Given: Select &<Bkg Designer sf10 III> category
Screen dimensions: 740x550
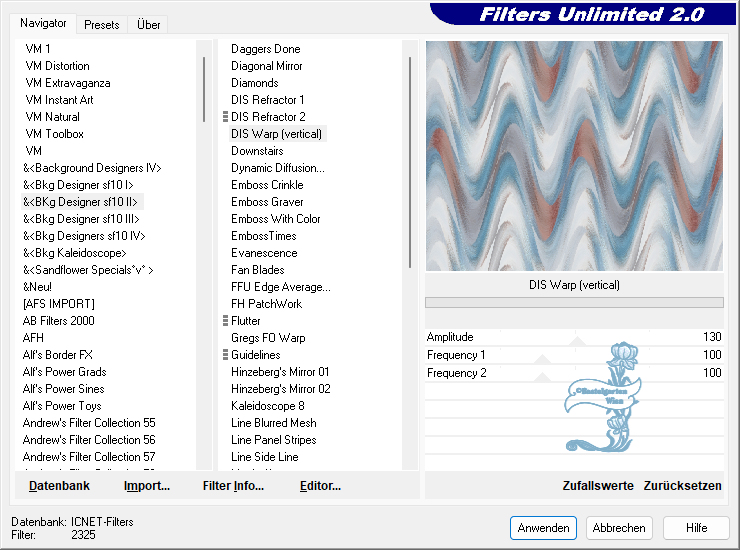Looking at the screenshot, I should click(x=81, y=219).
